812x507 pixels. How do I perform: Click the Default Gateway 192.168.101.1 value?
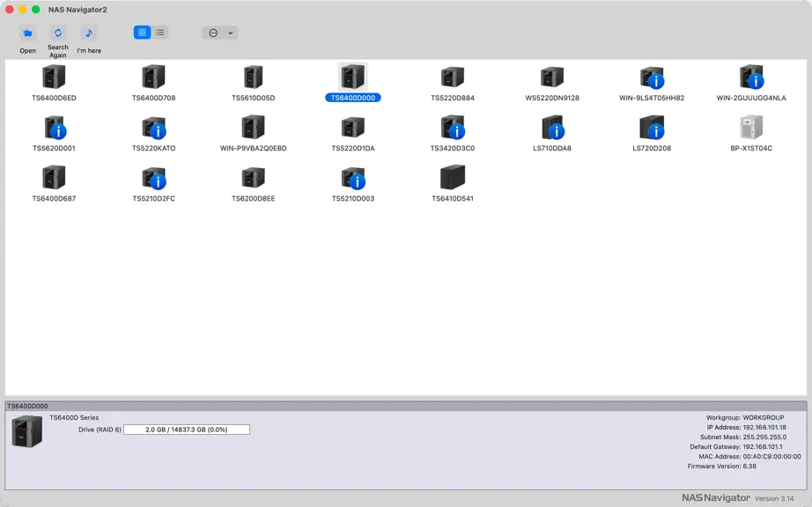point(763,447)
